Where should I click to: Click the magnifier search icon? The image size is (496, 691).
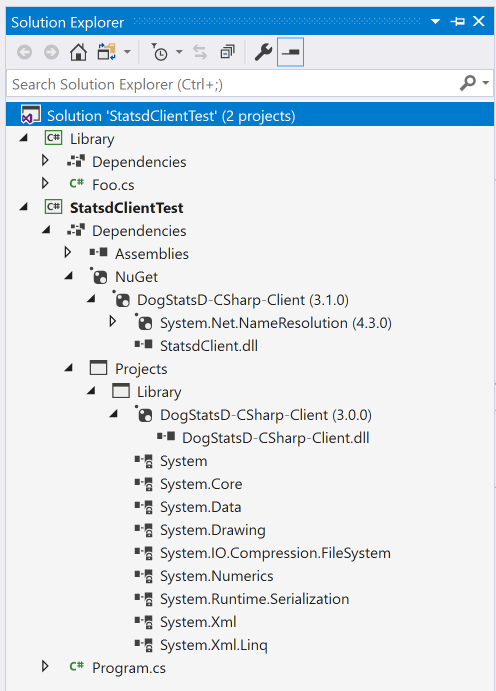click(467, 82)
